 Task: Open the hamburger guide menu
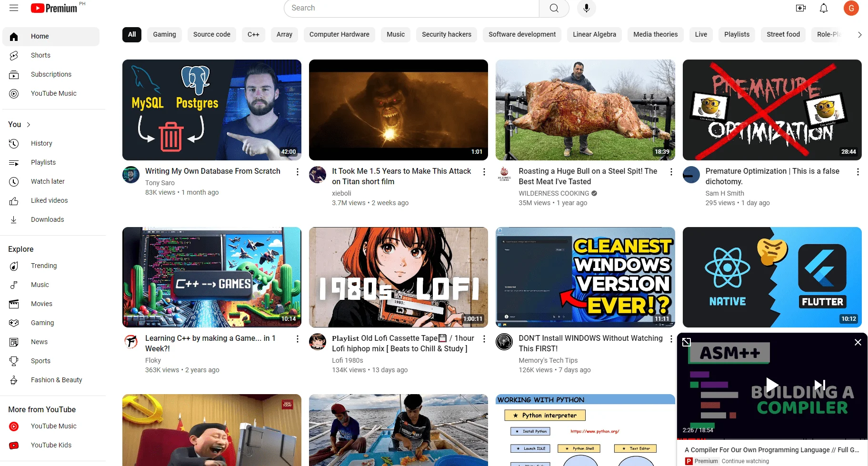click(x=14, y=8)
